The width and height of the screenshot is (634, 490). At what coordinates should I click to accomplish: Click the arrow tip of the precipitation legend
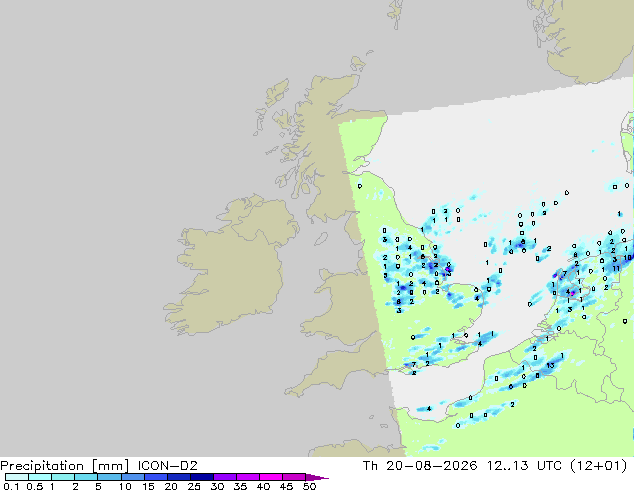[x=317, y=477]
